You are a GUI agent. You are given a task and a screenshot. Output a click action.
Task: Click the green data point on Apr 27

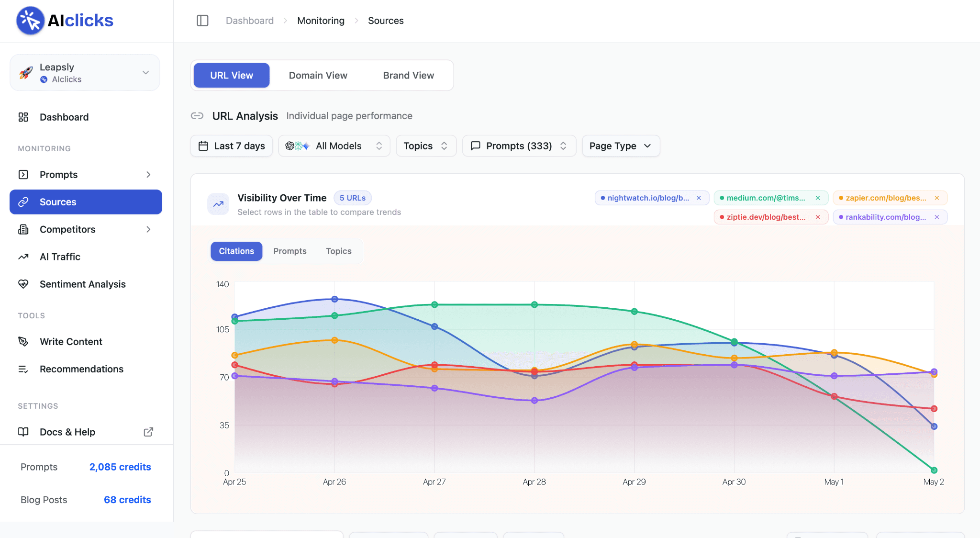[x=434, y=305]
